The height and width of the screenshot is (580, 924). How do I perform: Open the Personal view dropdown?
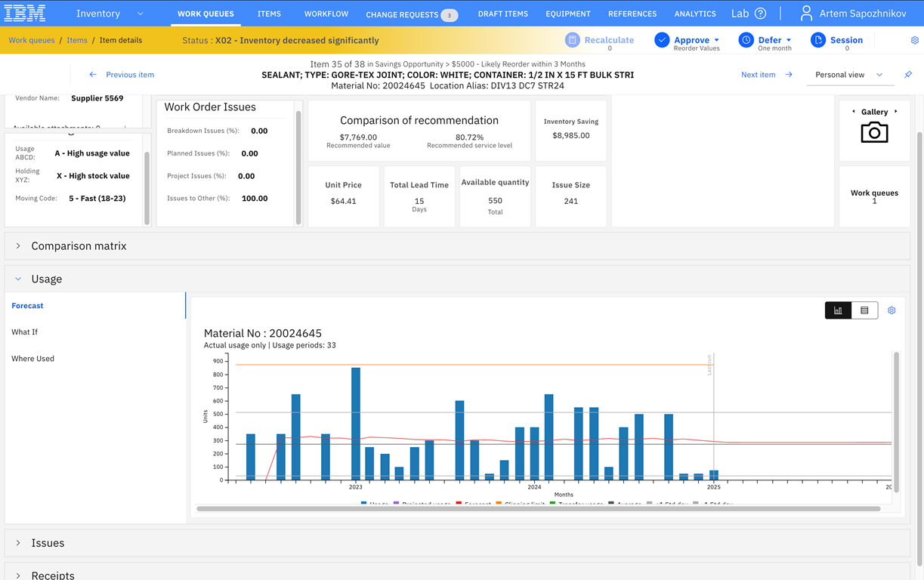[849, 75]
